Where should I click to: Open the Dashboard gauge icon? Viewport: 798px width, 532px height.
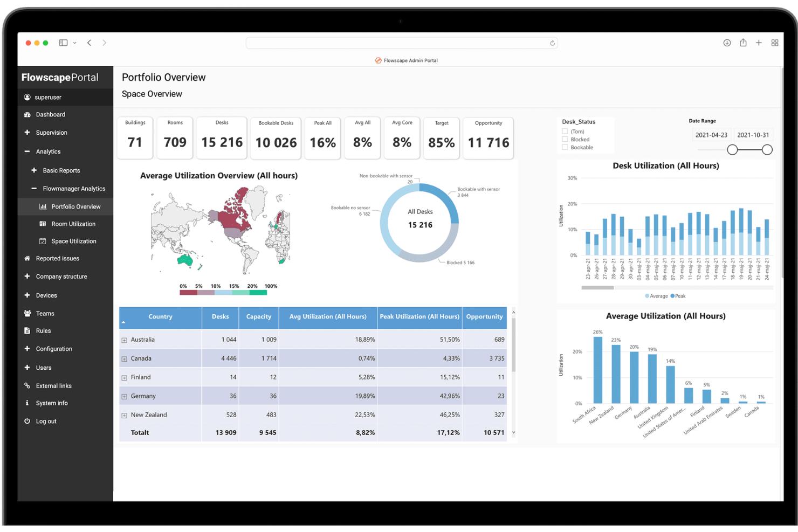tap(27, 114)
